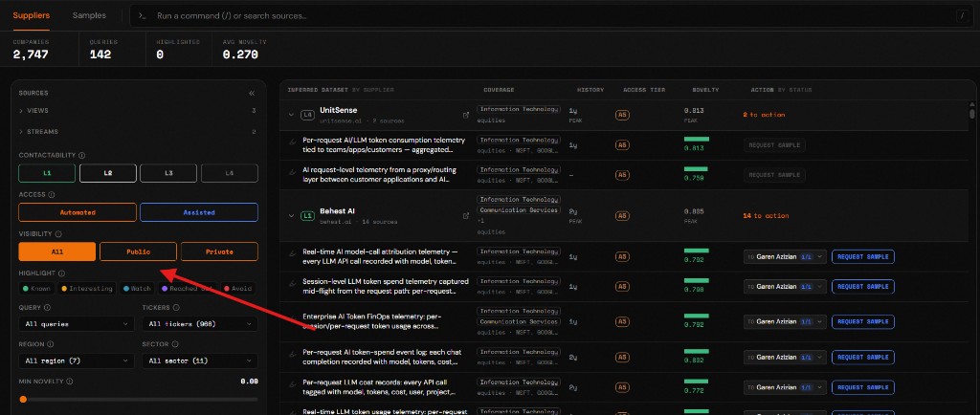Screen dimensions: 980x415
Task: Open Region info tooltip icon
Action: pos(51,344)
